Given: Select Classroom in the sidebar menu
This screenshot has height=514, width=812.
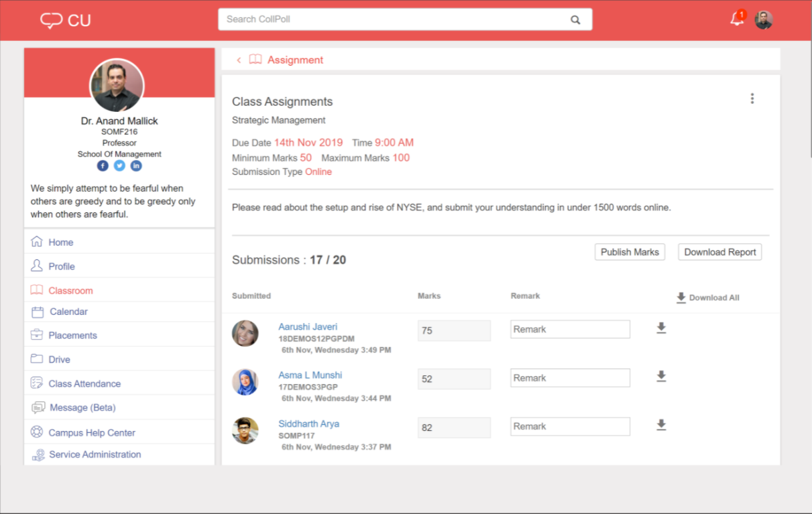Looking at the screenshot, I should [x=70, y=290].
